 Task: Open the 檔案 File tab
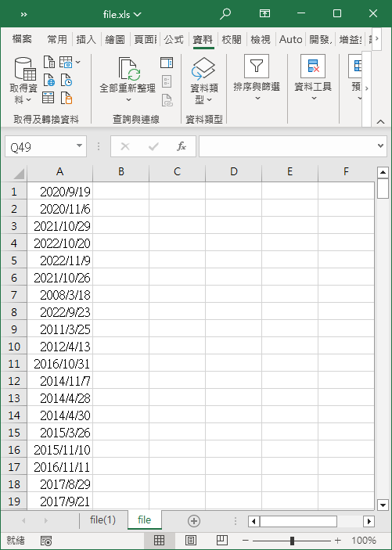[22, 39]
